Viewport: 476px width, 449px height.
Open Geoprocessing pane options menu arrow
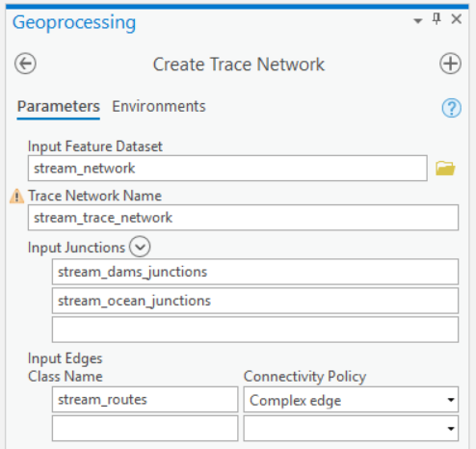pos(417,21)
